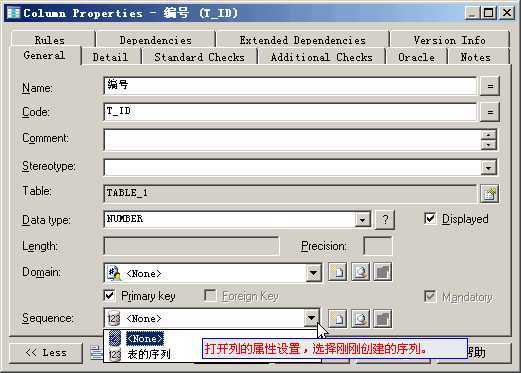Click in the Stereotype combo field

293,167
